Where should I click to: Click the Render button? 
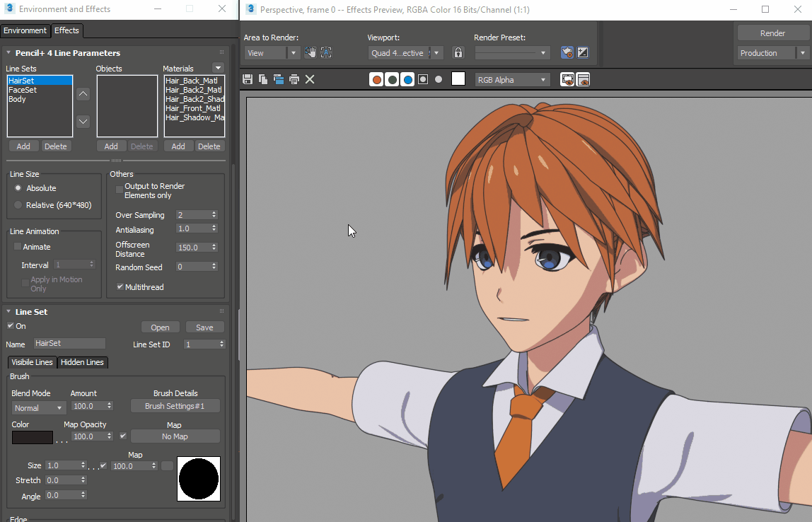[x=772, y=33]
